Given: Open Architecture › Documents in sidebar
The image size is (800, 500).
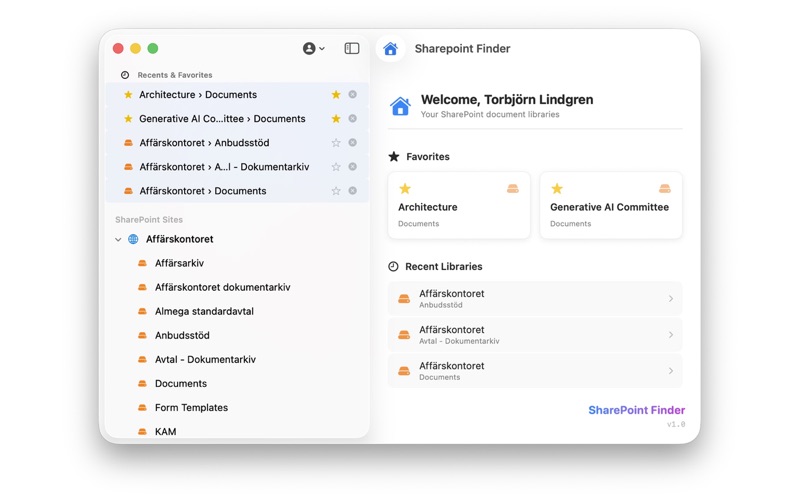Looking at the screenshot, I should point(237,94).
